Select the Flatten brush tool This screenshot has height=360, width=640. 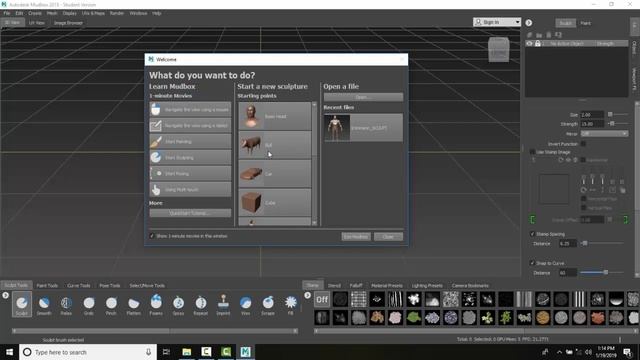(133, 304)
